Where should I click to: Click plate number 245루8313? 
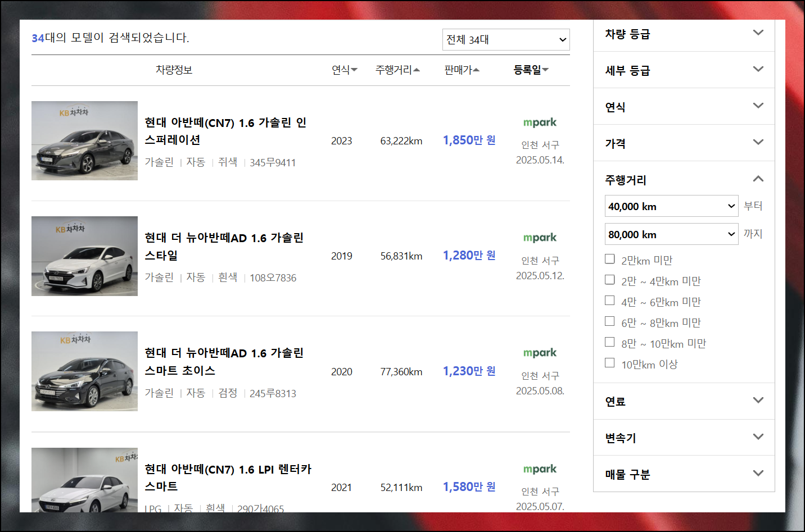[x=273, y=394]
